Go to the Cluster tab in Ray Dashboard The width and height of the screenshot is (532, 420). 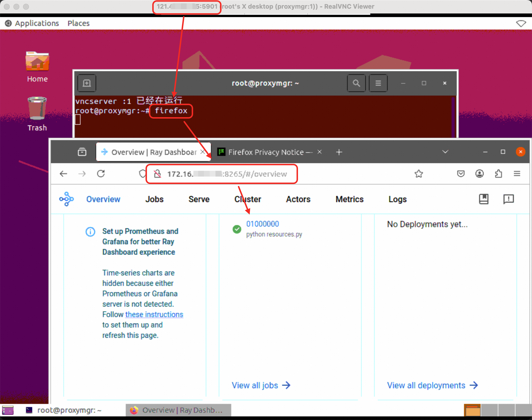pyautogui.click(x=247, y=199)
